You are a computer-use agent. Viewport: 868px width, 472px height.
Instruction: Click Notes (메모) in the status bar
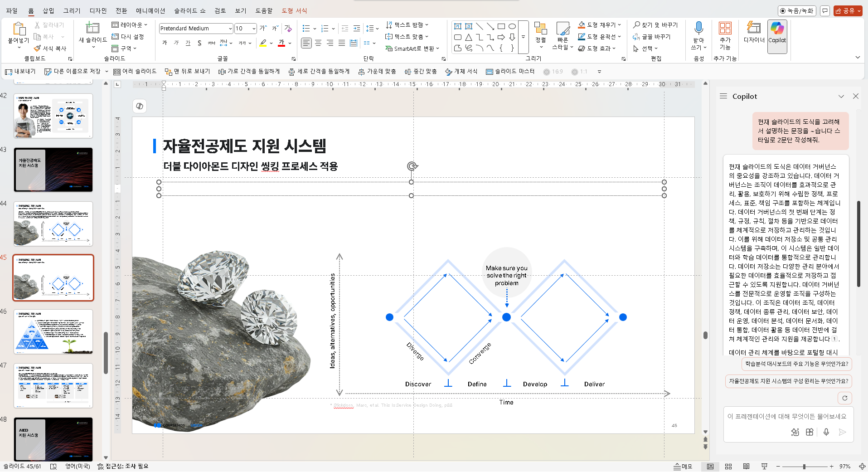click(683, 467)
